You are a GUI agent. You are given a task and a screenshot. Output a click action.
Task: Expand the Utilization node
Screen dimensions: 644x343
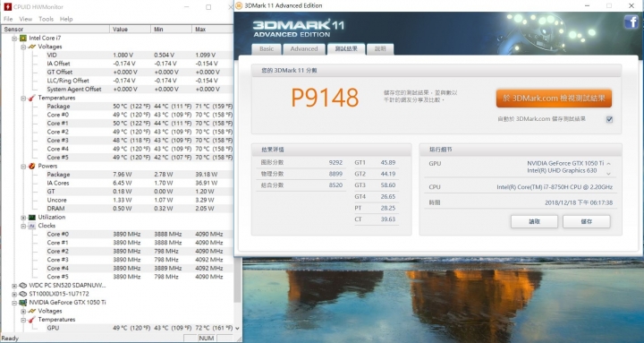point(23,217)
